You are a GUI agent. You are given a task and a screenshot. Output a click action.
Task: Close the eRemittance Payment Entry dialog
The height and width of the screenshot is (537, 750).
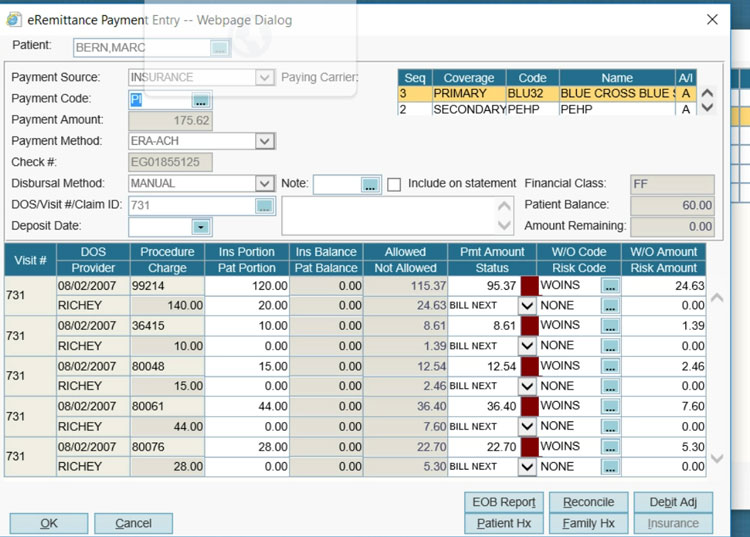[712, 20]
